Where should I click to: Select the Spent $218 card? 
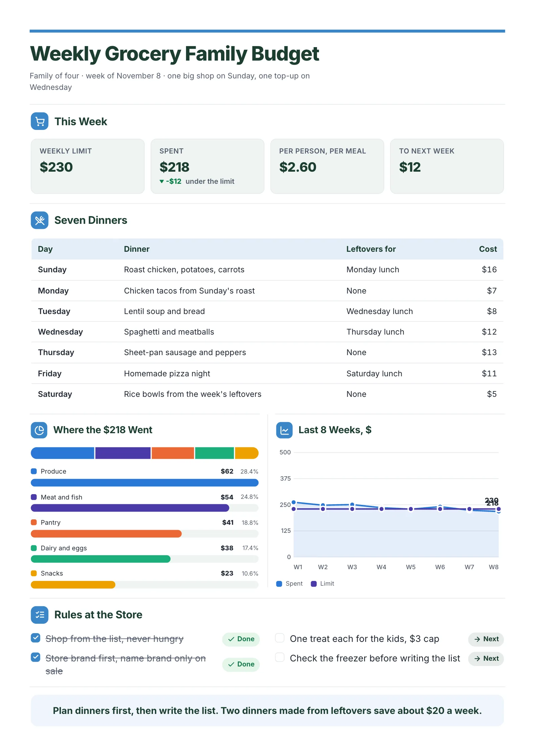(208, 166)
